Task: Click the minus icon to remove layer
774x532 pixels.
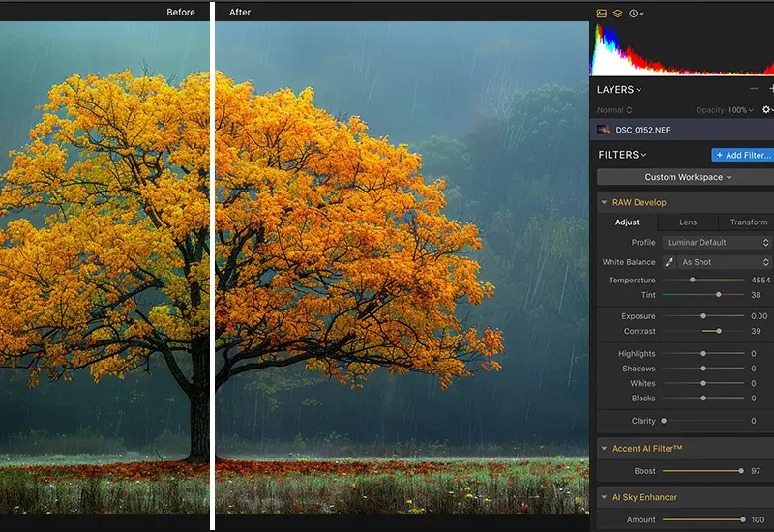Action: click(754, 89)
